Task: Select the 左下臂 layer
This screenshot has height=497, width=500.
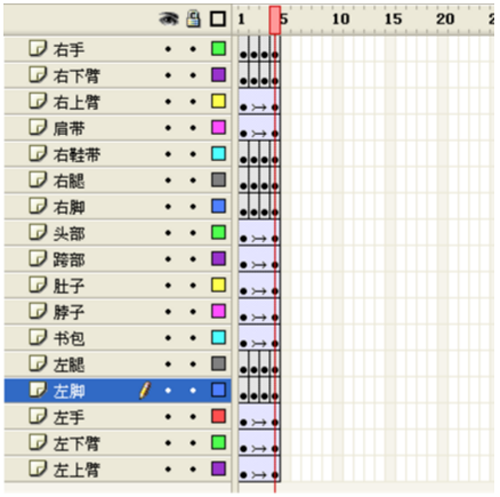Action: coord(117,443)
